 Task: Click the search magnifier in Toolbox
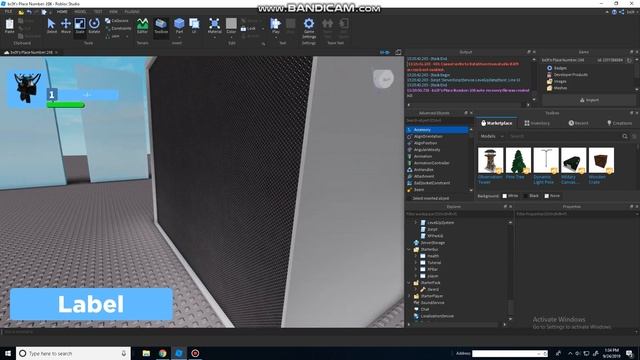(x=625, y=136)
